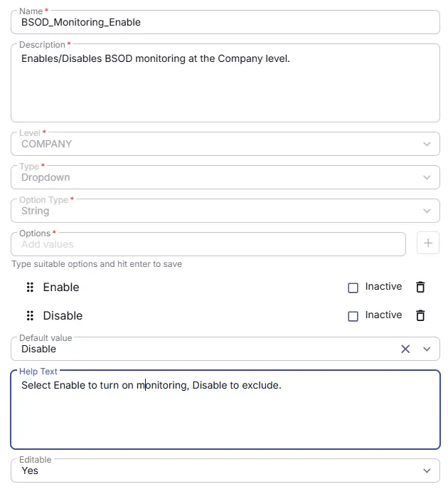Select the Enable option row label
Viewport: 448px width, 489px height.
(x=61, y=288)
